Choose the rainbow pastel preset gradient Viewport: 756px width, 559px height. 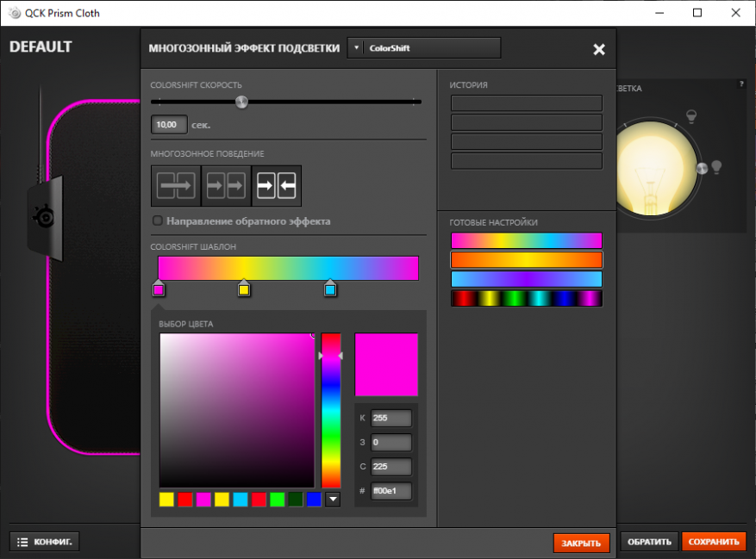pyautogui.click(x=527, y=240)
